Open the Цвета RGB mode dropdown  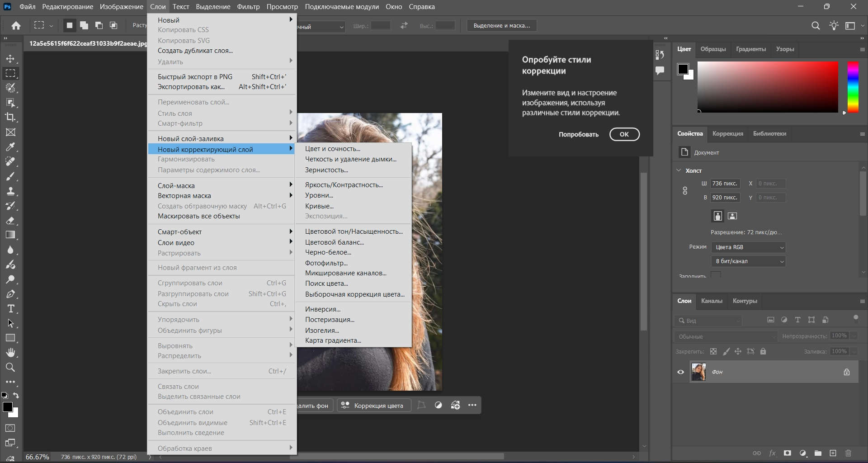pos(748,247)
